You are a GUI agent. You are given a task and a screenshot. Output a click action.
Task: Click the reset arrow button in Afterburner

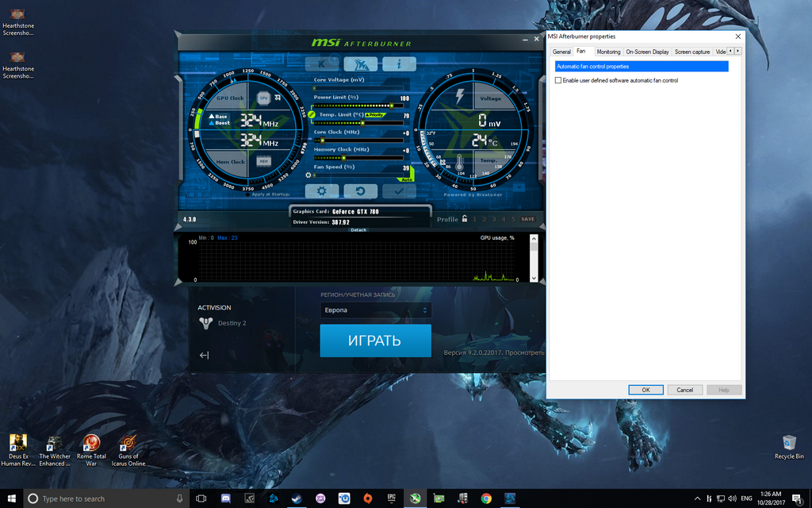click(361, 190)
